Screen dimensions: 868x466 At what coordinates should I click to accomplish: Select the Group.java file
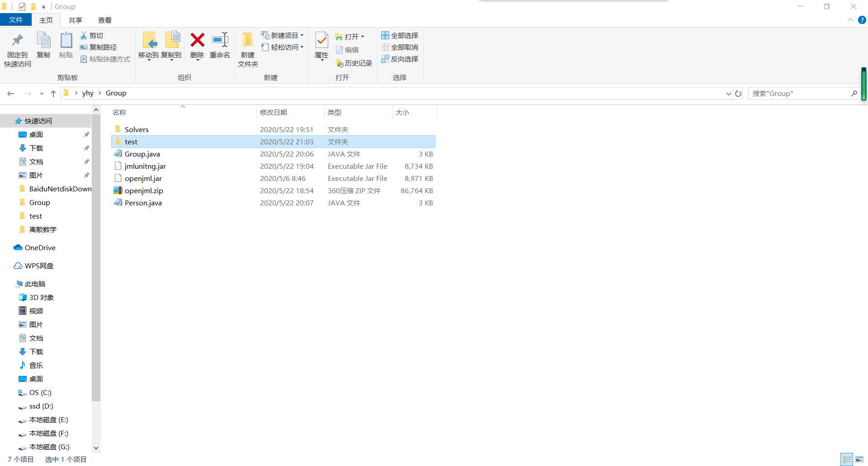point(273,154)
